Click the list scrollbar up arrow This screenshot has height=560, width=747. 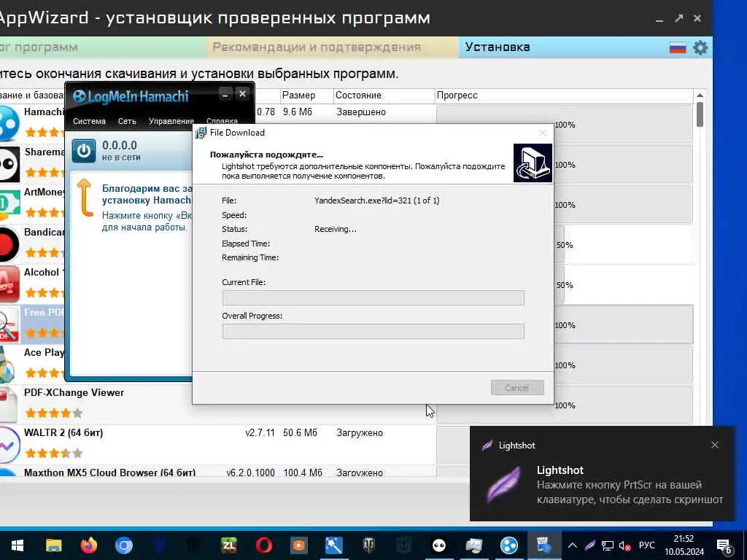click(700, 96)
